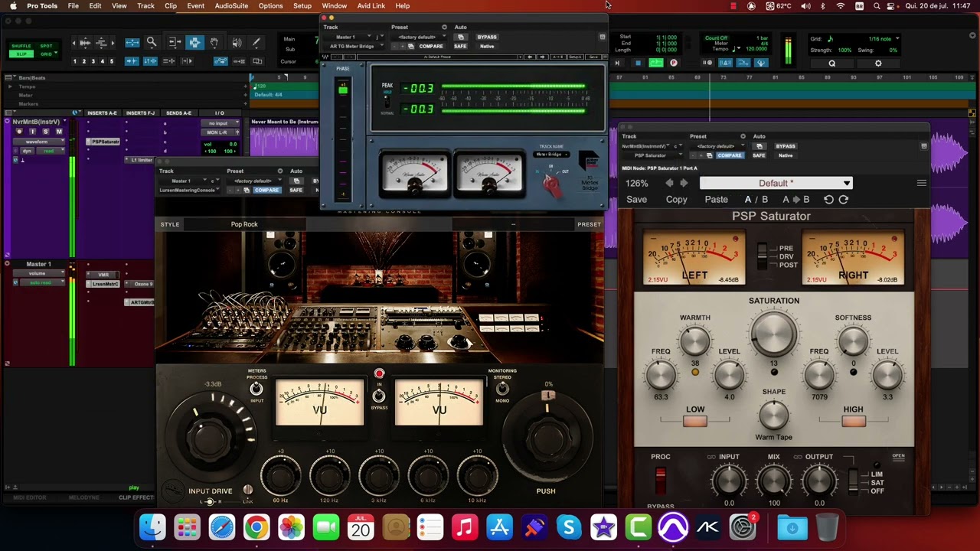
Task: Toggle Mute on NvrMntB track
Action: coord(59,132)
